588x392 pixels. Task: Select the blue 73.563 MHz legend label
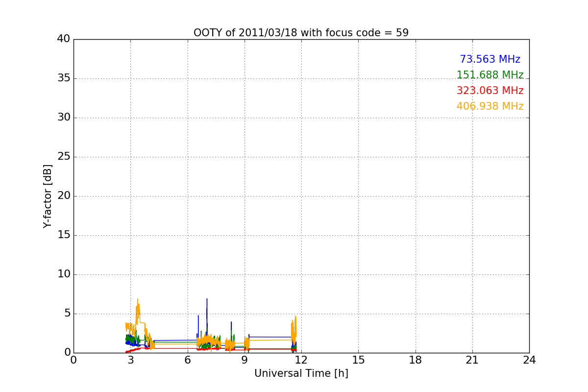490,59
